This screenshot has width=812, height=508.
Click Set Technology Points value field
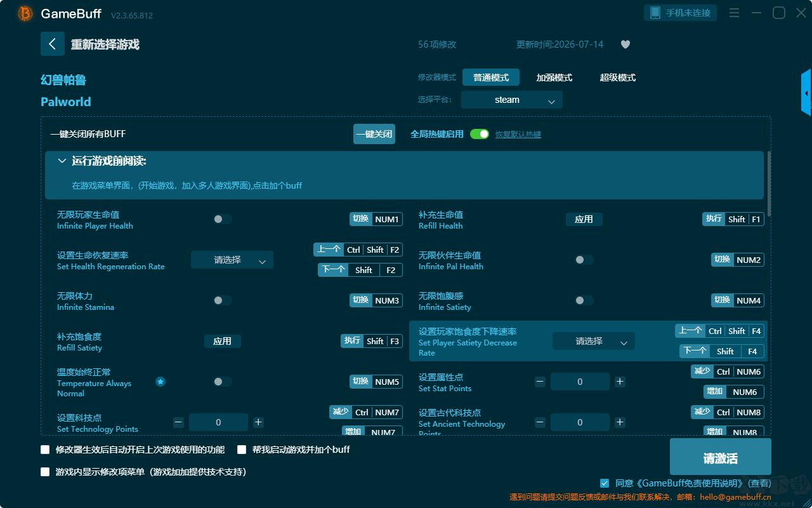218,422
